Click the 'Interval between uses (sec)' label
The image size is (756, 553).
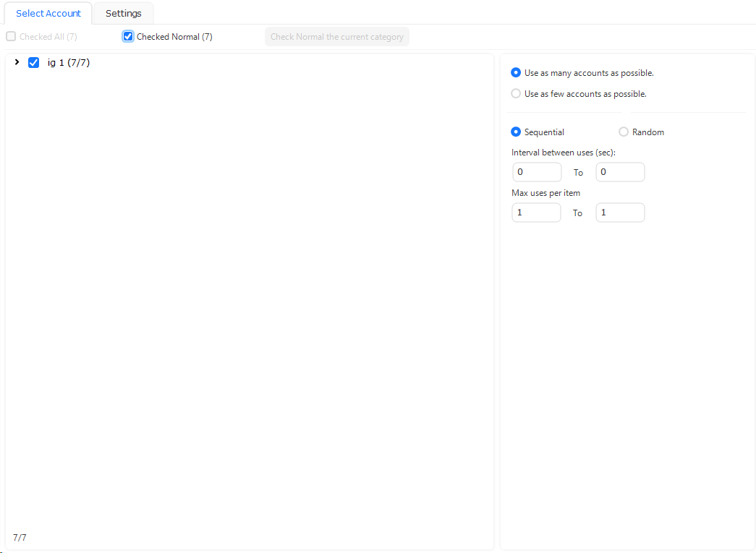coord(563,153)
